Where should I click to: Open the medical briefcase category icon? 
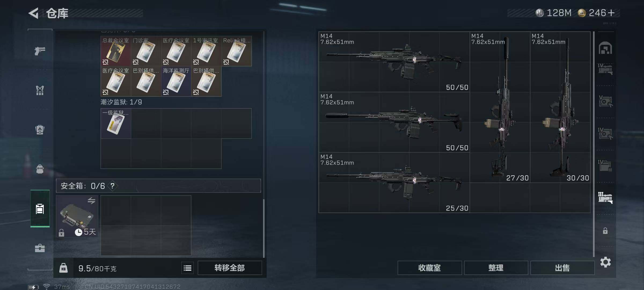point(40,248)
